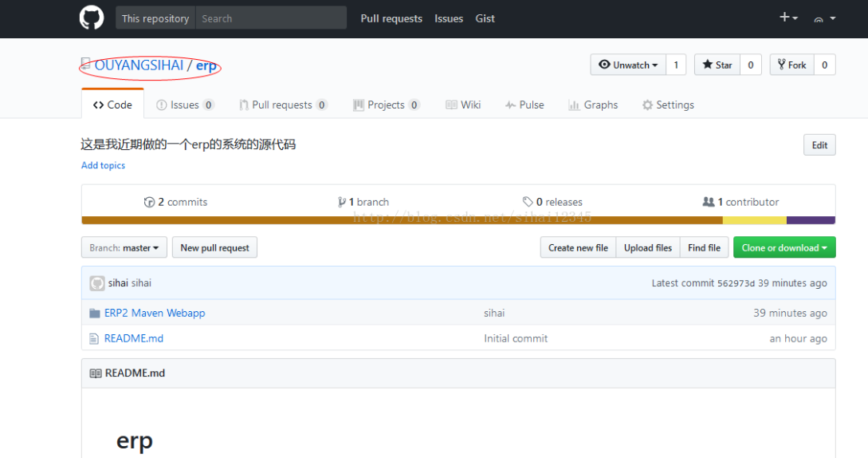Image resolution: width=868 pixels, height=458 pixels.
Task: Click the bar chart icon of Graphs tab
Action: click(x=574, y=105)
